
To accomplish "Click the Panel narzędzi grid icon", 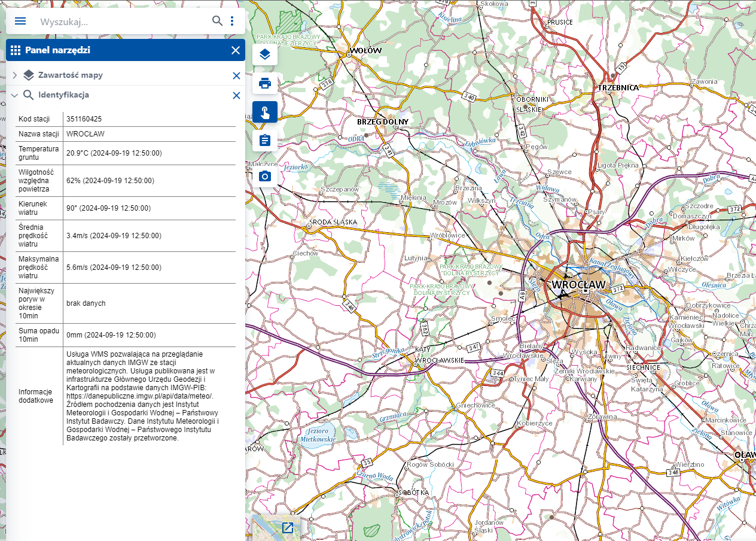I will click(x=16, y=50).
